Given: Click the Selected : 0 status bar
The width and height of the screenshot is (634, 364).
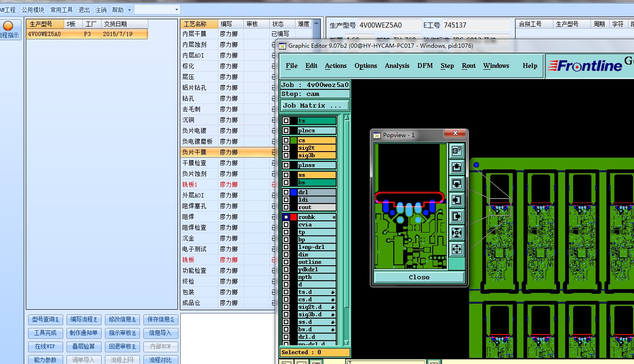Looking at the screenshot, I should pos(315,352).
